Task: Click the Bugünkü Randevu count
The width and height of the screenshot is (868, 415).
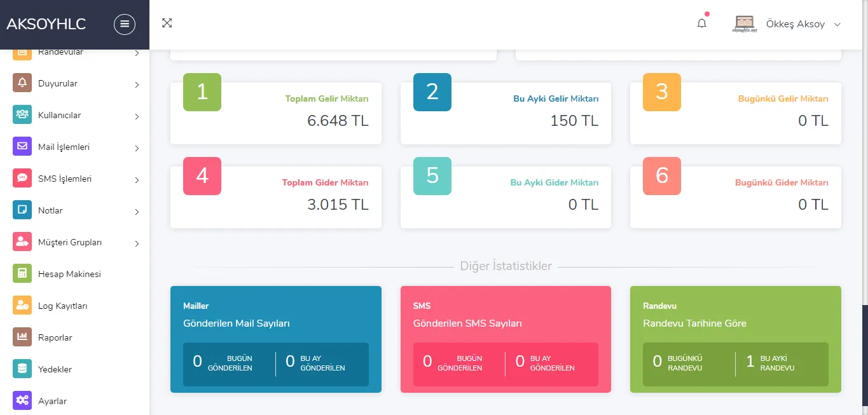Action: coord(658,362)
